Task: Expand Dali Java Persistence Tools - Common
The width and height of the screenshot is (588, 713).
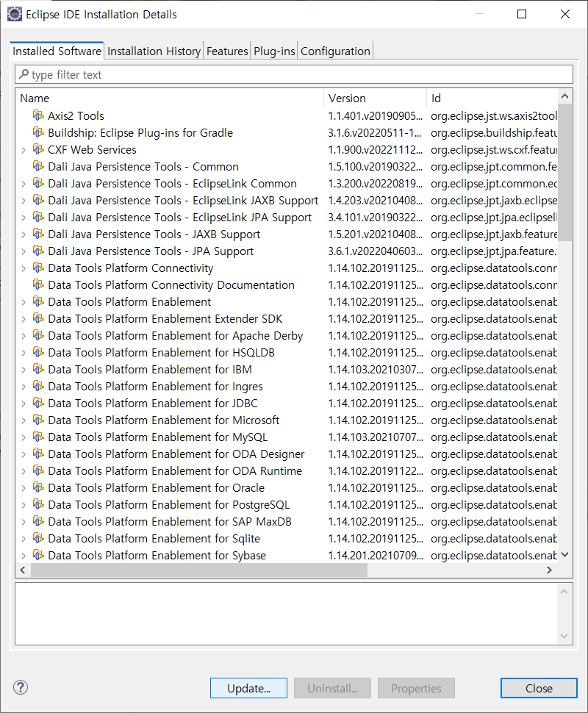Action: (22, 166)
